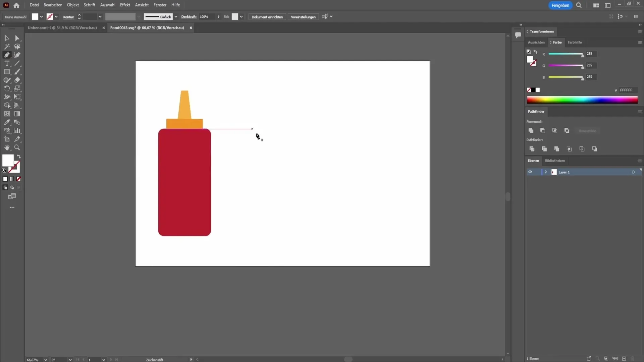Open stroke color dropdown in control bar
Viewport: 644px width, 362px height.
tap(56, 17)
